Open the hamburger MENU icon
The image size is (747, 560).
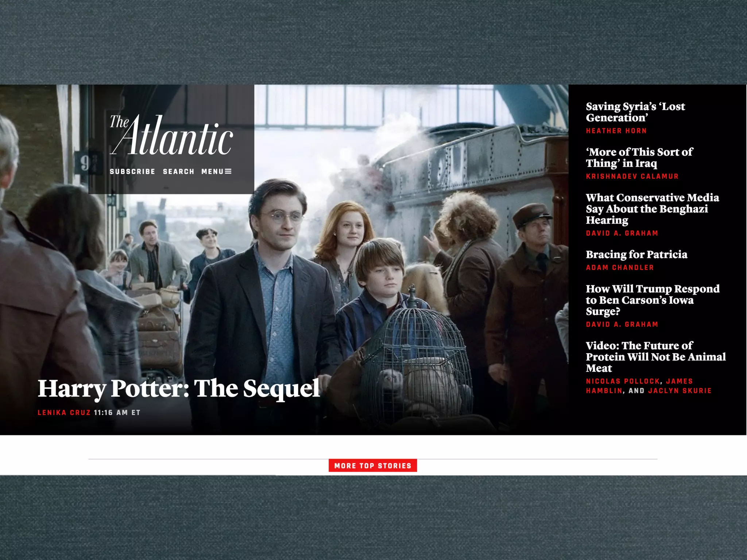[228, 171]
